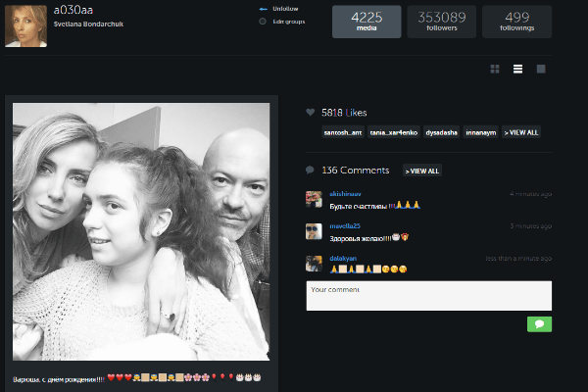The height and width of the screenshot is (392, 588).
Task: View all 136 comments
Action: tap(421, 171)
